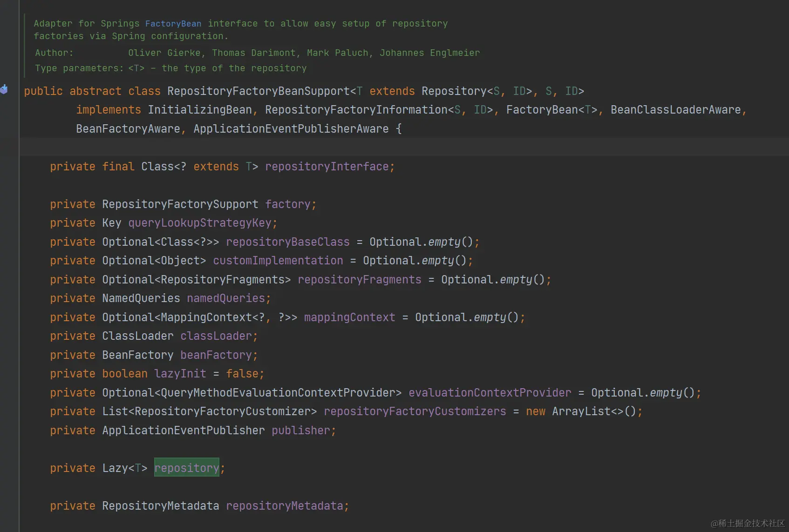This screenshot has width=789, height=532.
Task: Click the repositoryBaseClass field name
Action: point(288,242)
